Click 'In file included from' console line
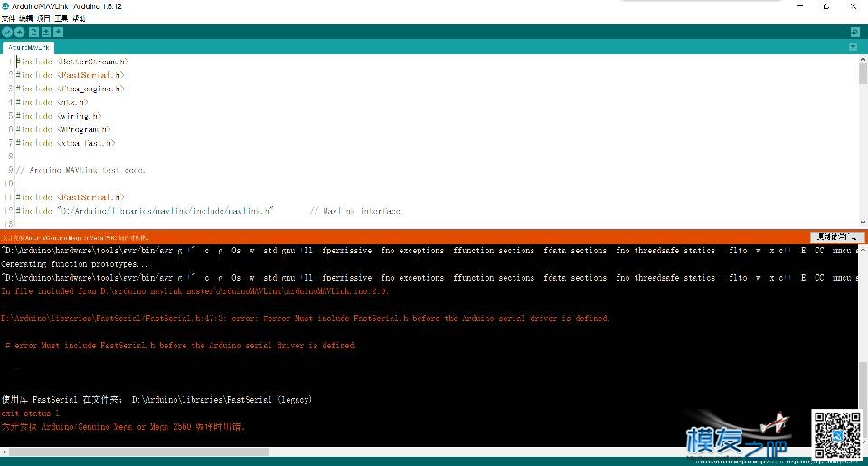868x466 pixels. click(x=195, y=290)
